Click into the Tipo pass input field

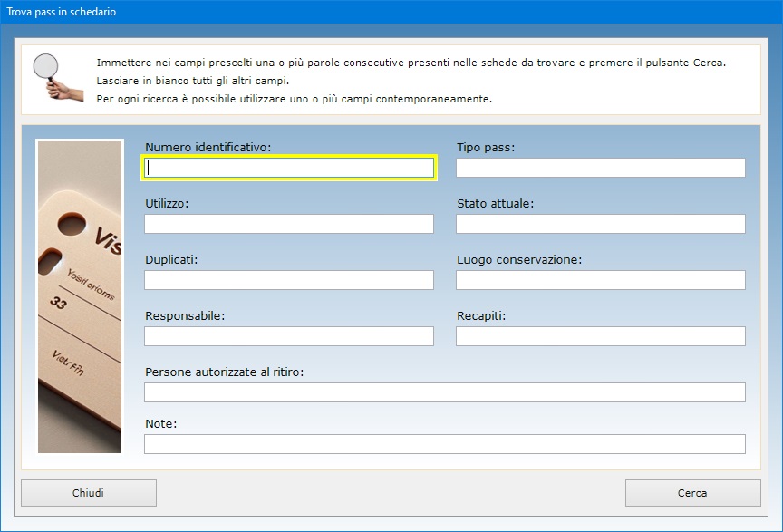point(600,168)
